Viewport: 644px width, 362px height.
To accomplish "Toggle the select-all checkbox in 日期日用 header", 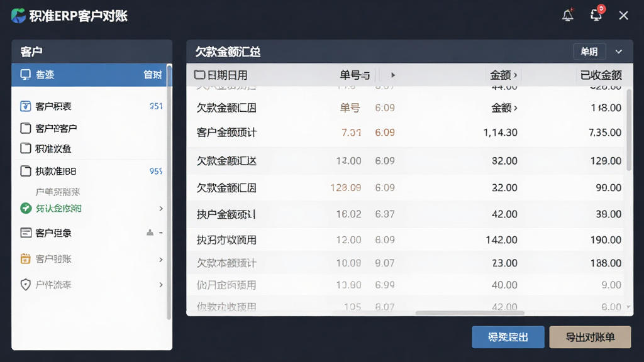I will (x=199, y=75).
